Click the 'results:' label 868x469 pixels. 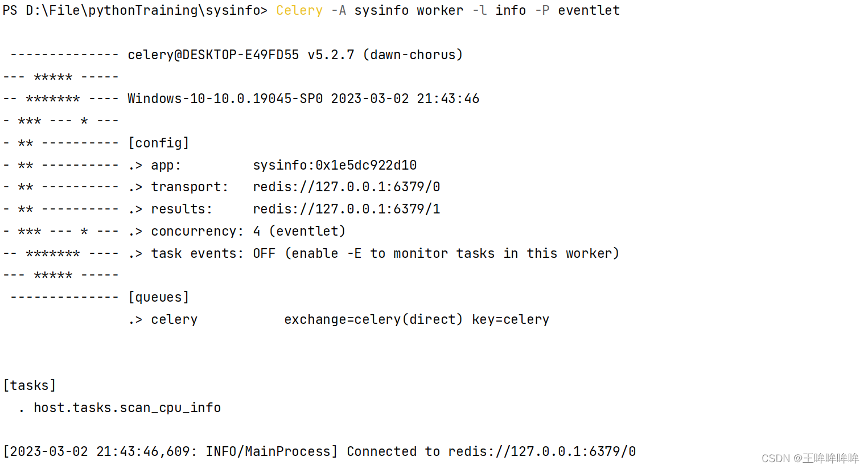click(182, 209)
